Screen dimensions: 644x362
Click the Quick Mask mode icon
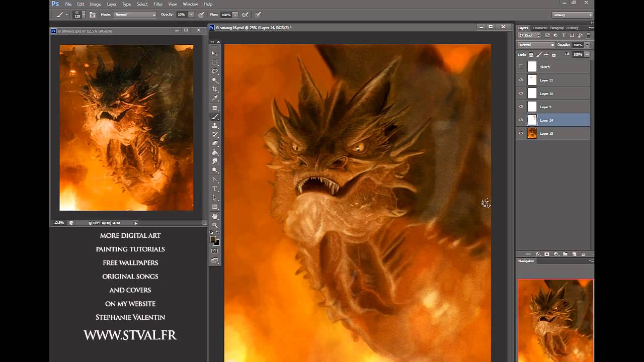point(215,251)
